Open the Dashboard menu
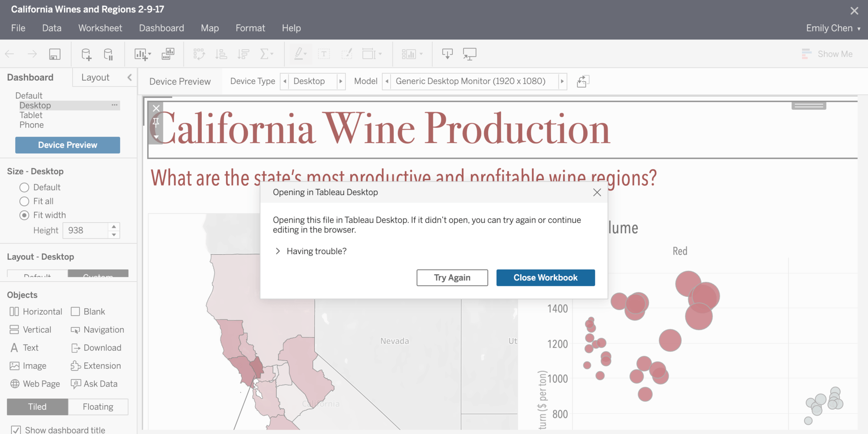Image resolution: width=868 pixels, height=434 pixels. [161, 28]
